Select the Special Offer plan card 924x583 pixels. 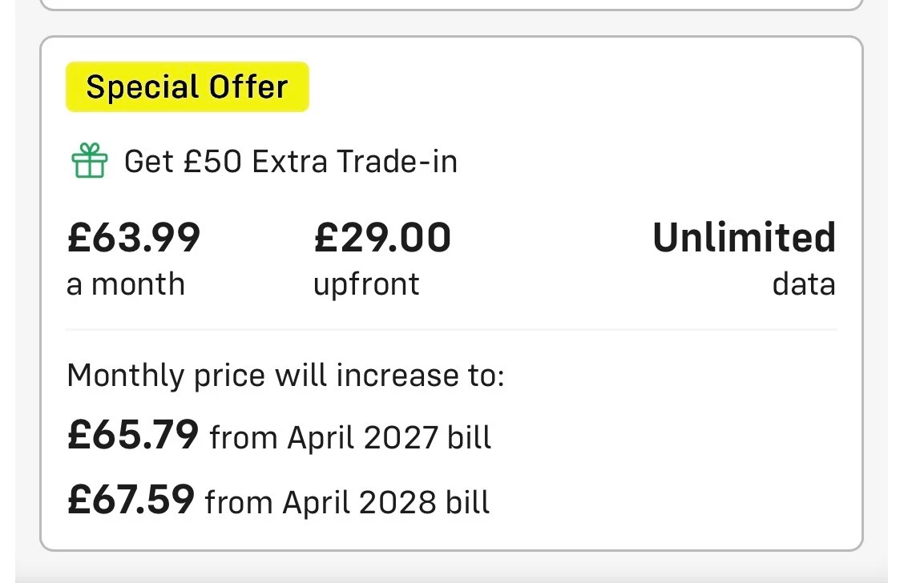[451, 293]
